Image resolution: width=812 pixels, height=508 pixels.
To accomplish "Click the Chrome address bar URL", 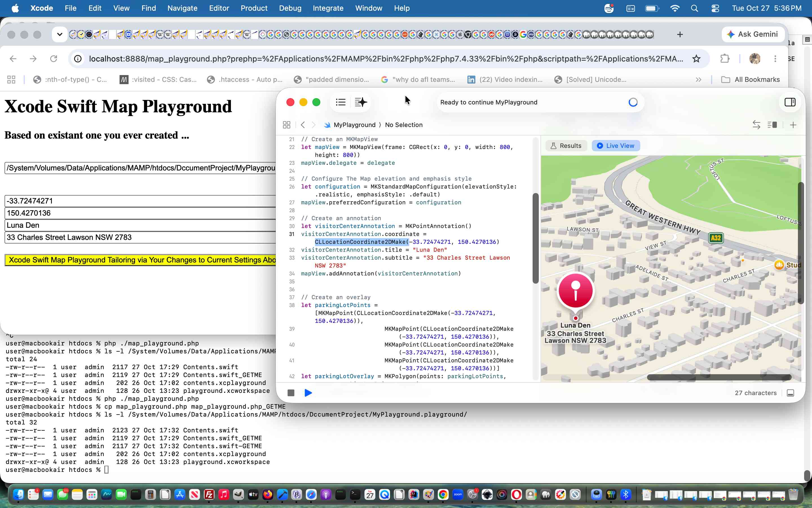I will (x=386, y=59).
